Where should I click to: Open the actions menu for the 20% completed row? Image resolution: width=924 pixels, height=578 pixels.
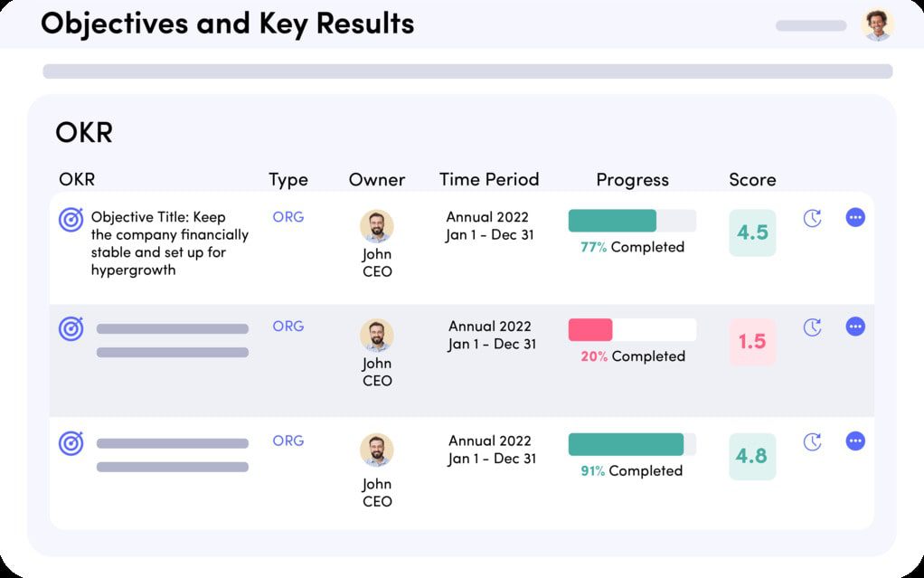click(x=855, y=327)
